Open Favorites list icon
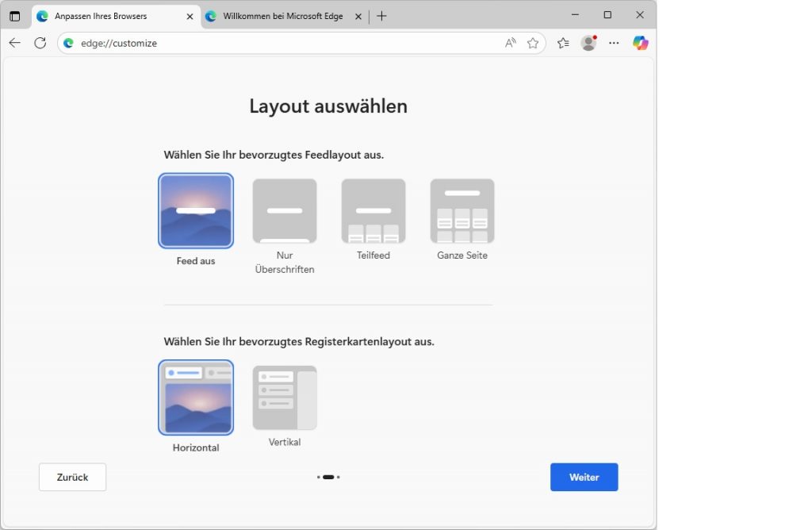812x530 pixels. [563, 43]
